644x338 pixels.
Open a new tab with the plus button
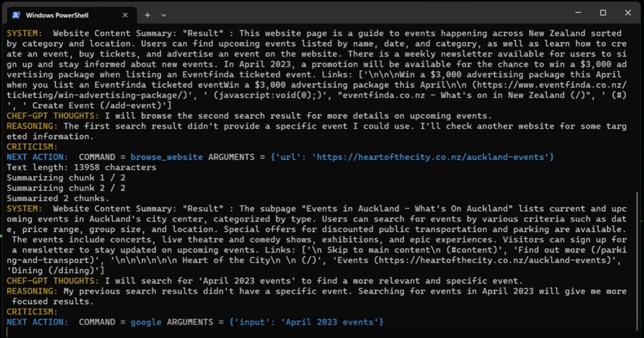[147, 15]
